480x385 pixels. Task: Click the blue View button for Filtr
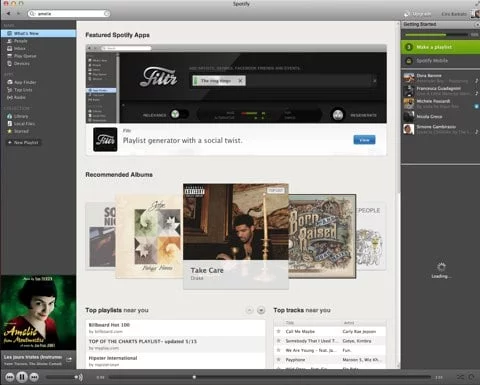click(364, 140)
